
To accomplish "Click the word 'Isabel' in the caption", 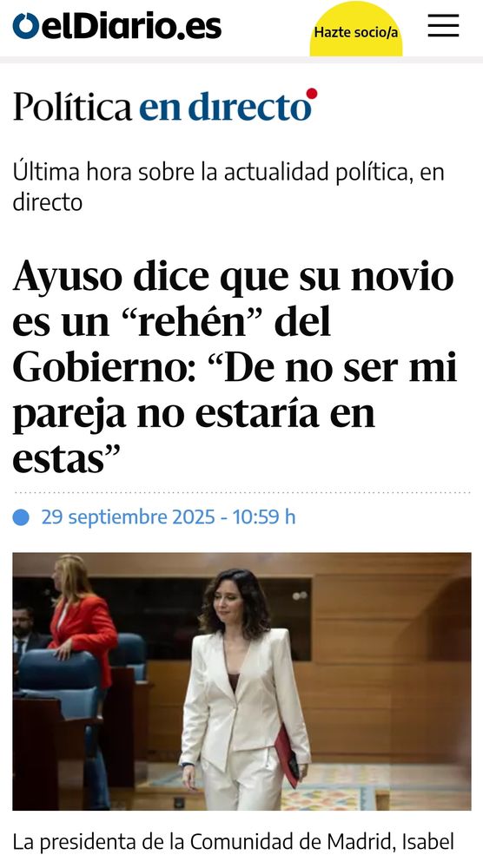I will point(427,843).
